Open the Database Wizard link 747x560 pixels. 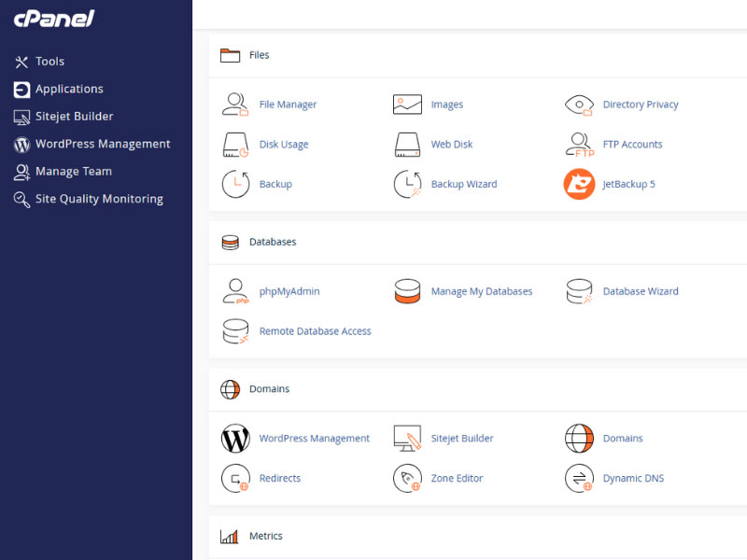641,291
